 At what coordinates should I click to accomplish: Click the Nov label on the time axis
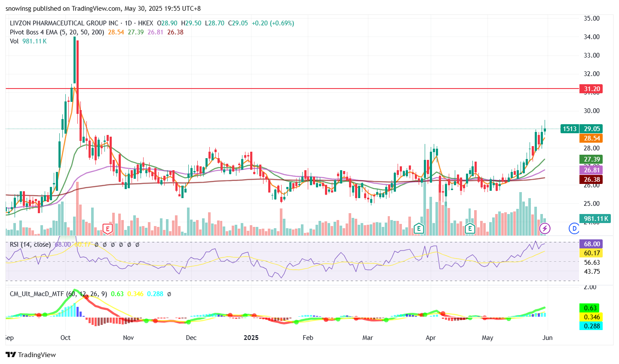[x=128, y=338]
